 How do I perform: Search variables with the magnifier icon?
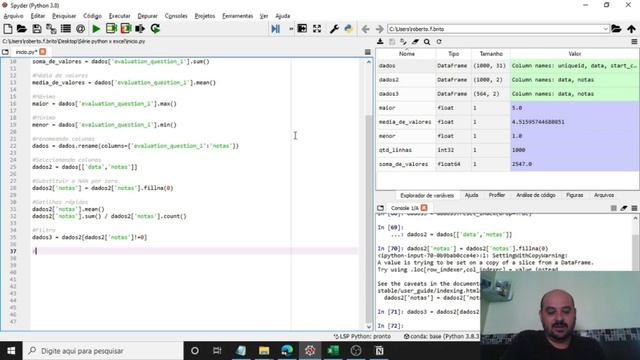coord(427,42)
